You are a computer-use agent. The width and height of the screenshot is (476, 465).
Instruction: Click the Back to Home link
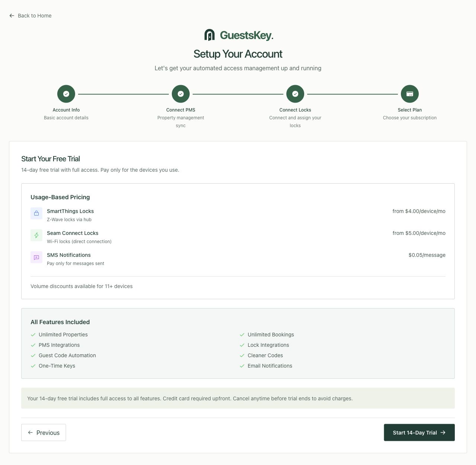[30, 16]
